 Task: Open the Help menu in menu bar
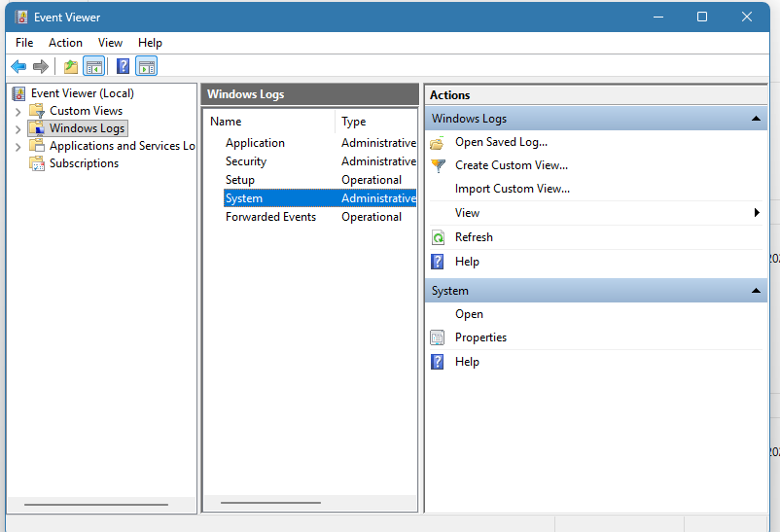[150, 43]
